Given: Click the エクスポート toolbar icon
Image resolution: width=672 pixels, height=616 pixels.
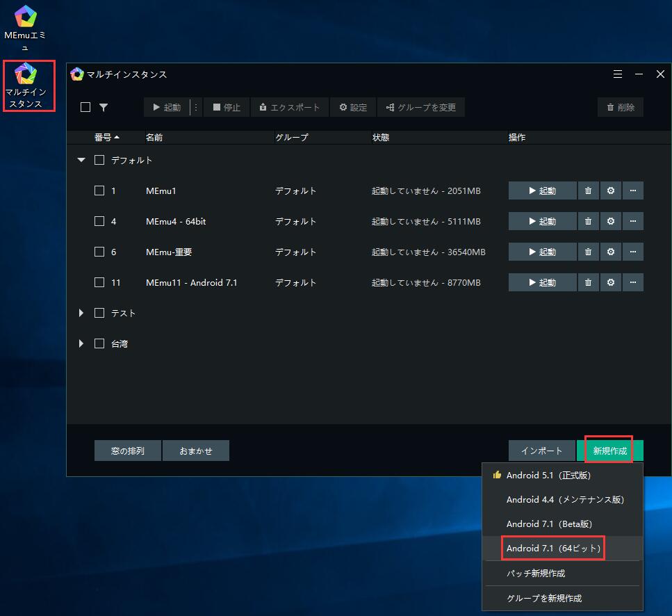Looking at the screenshot, I should 289,107.
